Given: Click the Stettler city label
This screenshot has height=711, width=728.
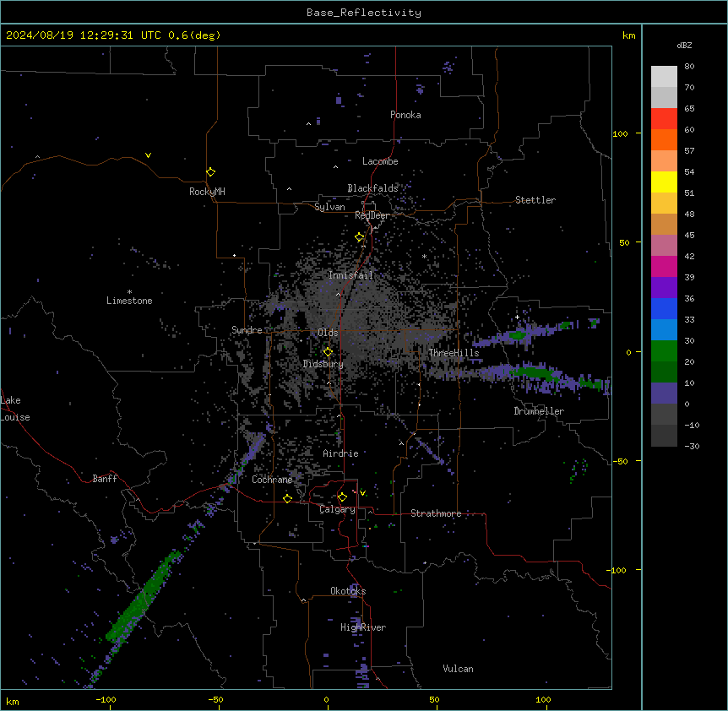Looking at the screenshot, I should tap(535, 200).
